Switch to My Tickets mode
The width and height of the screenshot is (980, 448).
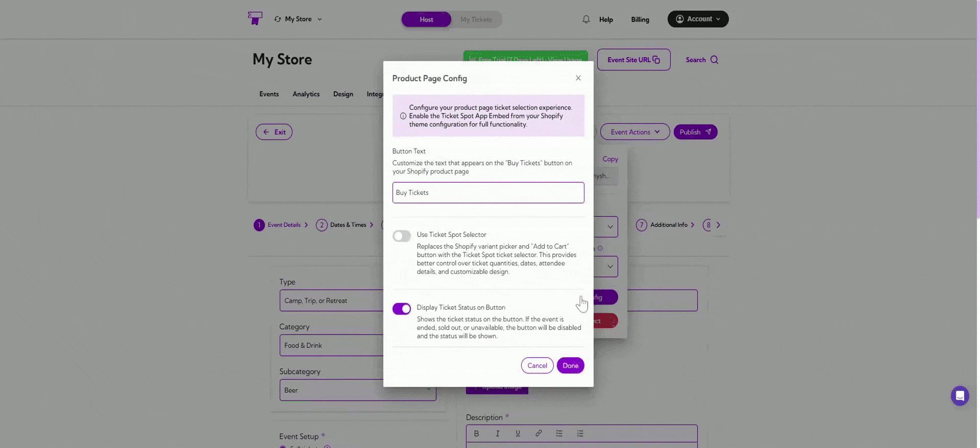[x=476, y=19]
